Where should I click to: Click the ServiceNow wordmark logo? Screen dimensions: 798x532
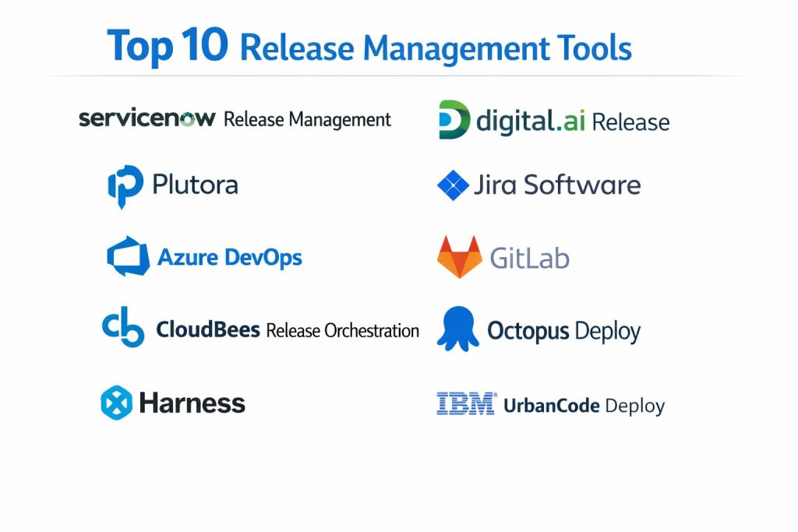147,118
